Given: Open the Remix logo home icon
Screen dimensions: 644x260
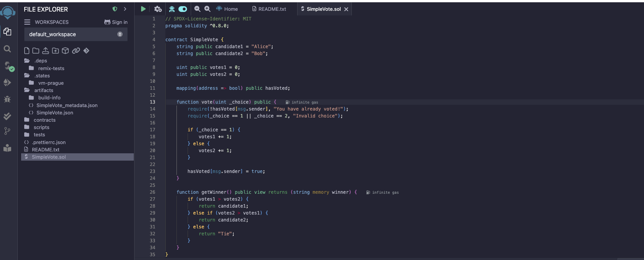Looking at the screenshot, I should 8,12.
